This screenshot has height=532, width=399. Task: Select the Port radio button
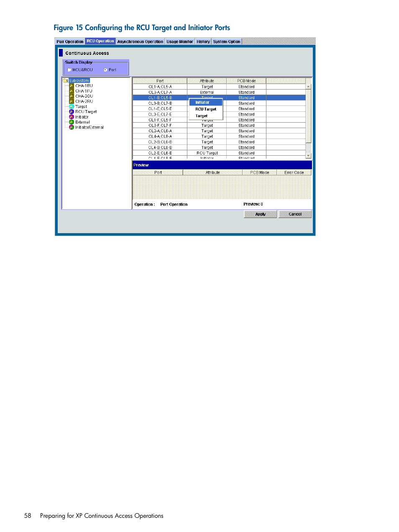[105, 70]
